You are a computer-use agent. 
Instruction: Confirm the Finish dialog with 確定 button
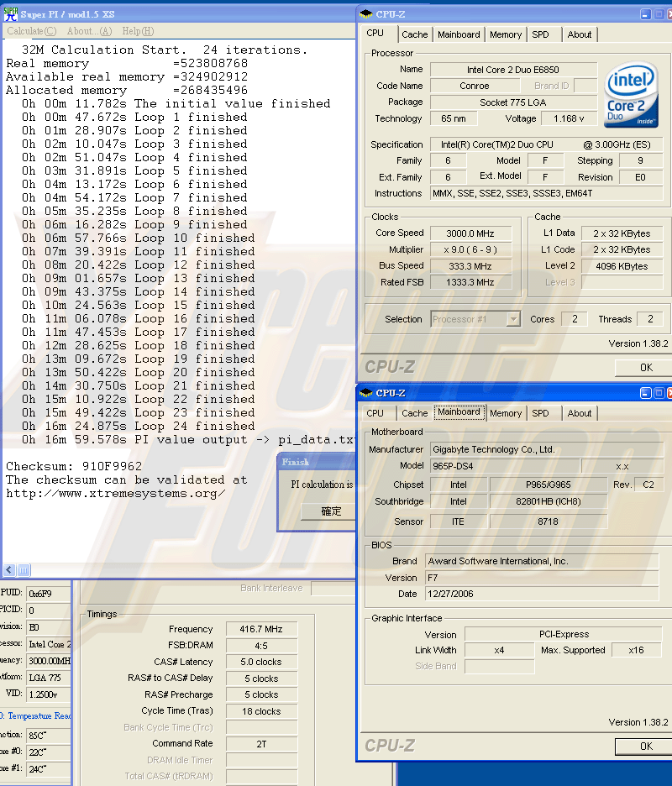(331, 511)
